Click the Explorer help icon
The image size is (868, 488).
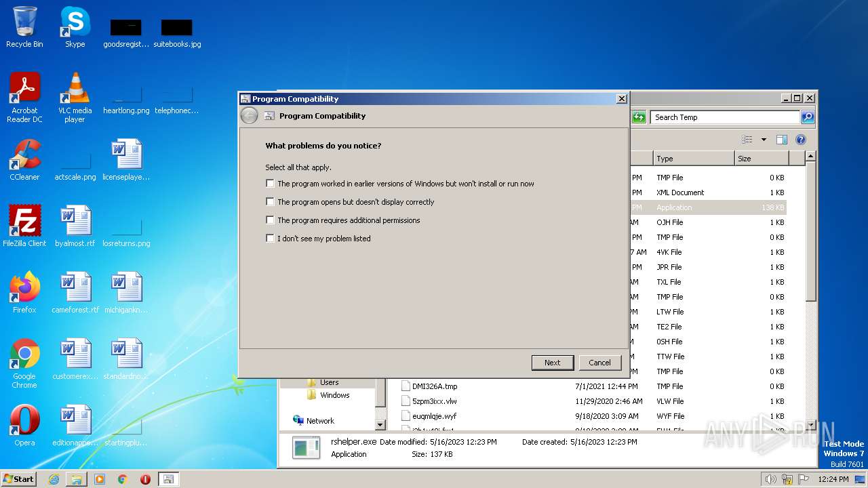(800, 140)
